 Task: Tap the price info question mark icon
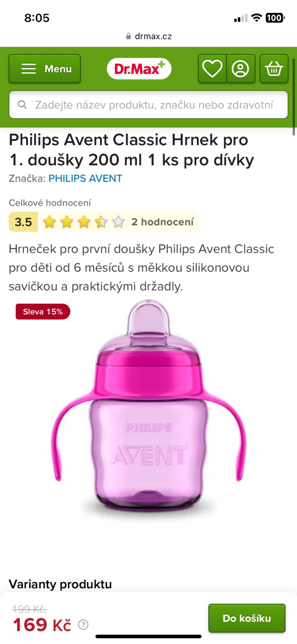click(83, 625)
